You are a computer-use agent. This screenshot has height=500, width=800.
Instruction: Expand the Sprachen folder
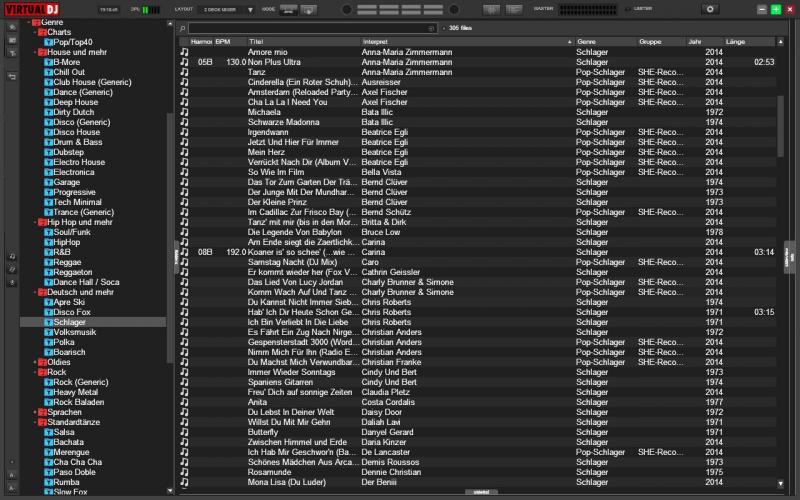pyautogui.click(x=35, y=412)
